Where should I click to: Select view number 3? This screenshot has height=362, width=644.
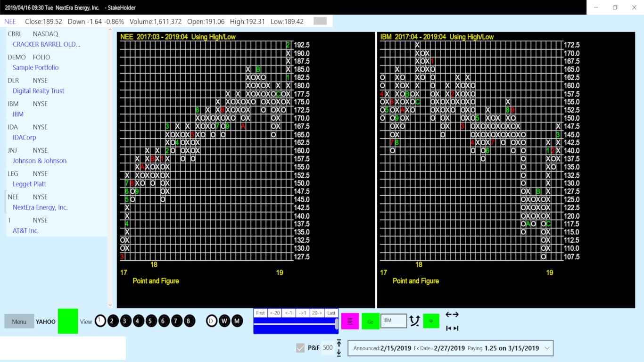tap(125, 321)
